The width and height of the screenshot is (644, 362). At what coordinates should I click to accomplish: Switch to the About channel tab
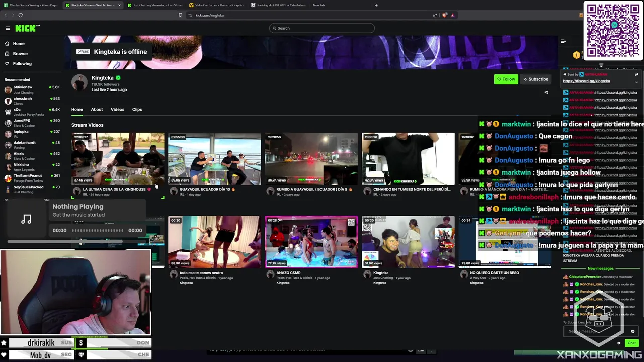point(97,109)
